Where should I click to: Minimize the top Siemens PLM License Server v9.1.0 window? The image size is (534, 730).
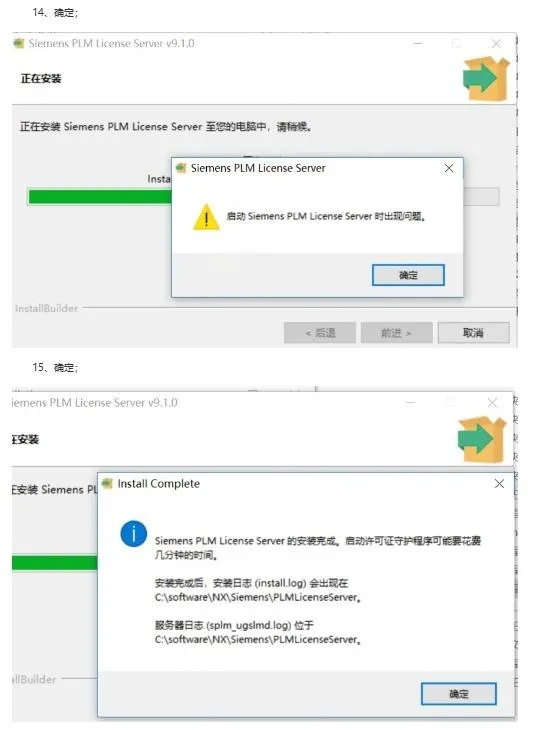pos(418,43)
